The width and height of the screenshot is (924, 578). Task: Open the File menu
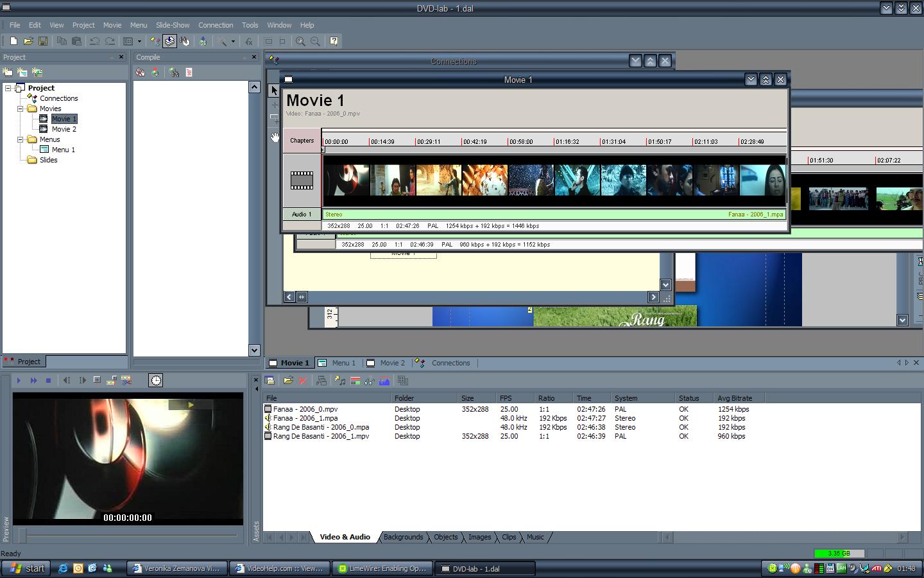(x=15, y=25)
